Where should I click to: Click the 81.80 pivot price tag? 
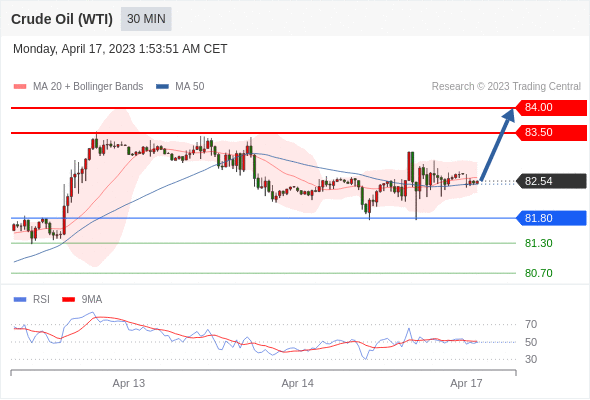551,218
